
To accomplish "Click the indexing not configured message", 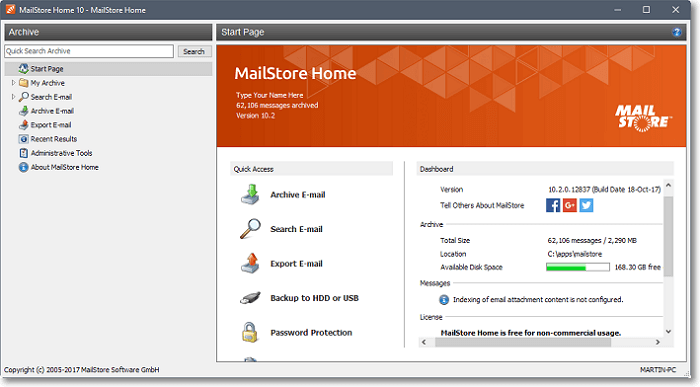I will (538, 300).
